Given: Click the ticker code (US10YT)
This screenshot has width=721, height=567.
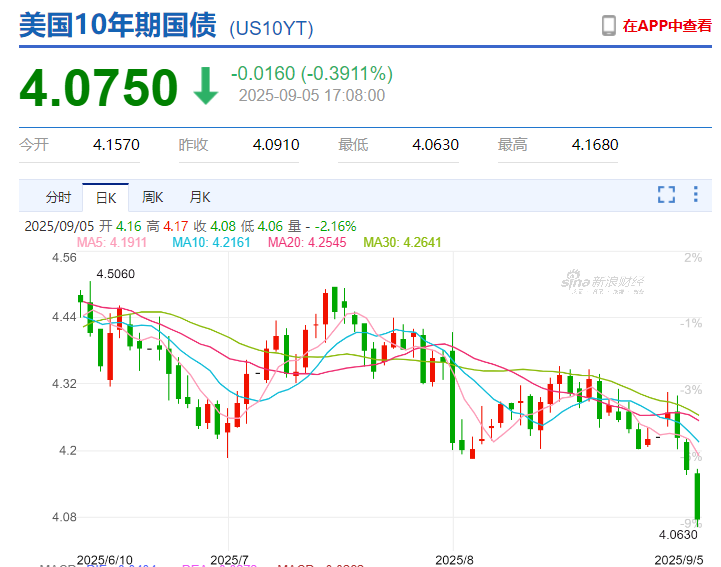Looking at the screenshot, I should click(271, 28).
